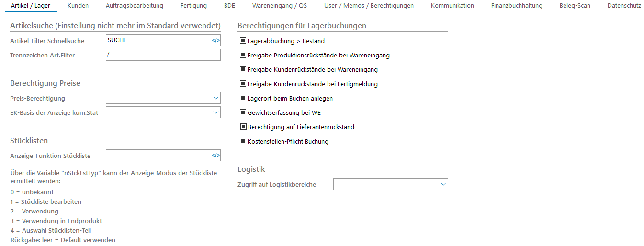The image size is (644, 246).
Task: Click the Artikel-Filter Schnellsuche text field
Action: click(x=158, y=41)
